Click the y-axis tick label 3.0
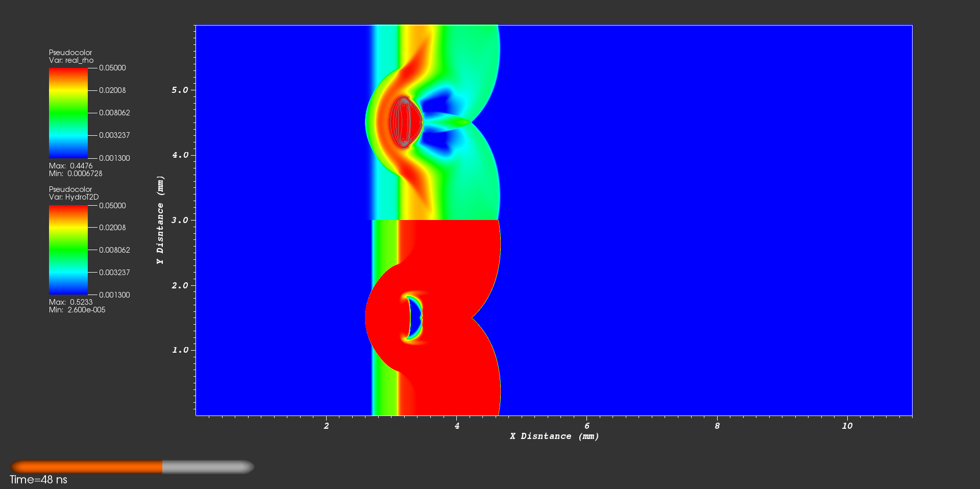 [x=180, y=220]
